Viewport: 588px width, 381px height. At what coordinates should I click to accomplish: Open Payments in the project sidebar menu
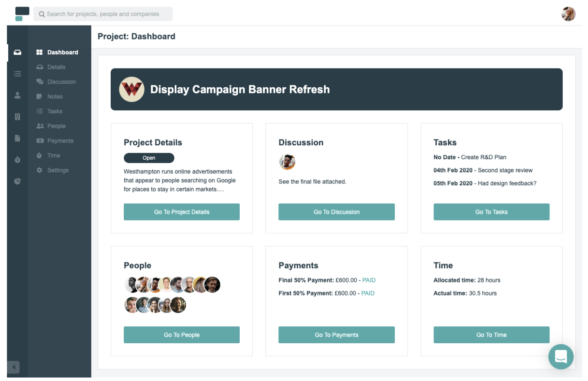(x=60, y=141)
